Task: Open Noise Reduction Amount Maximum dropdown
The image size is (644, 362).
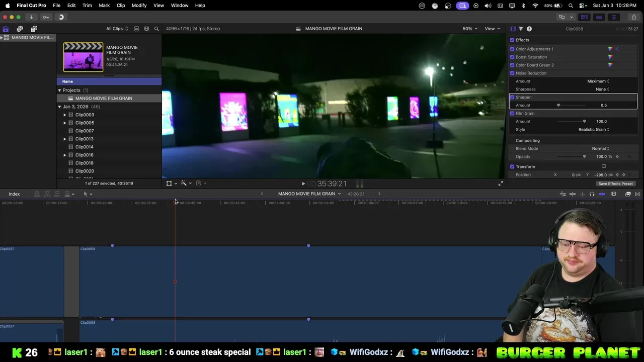Action: pyautogui.click(x=598, y=81)
